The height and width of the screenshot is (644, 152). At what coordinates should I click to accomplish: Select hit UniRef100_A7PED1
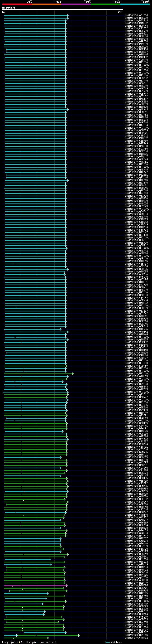[136, 34]
